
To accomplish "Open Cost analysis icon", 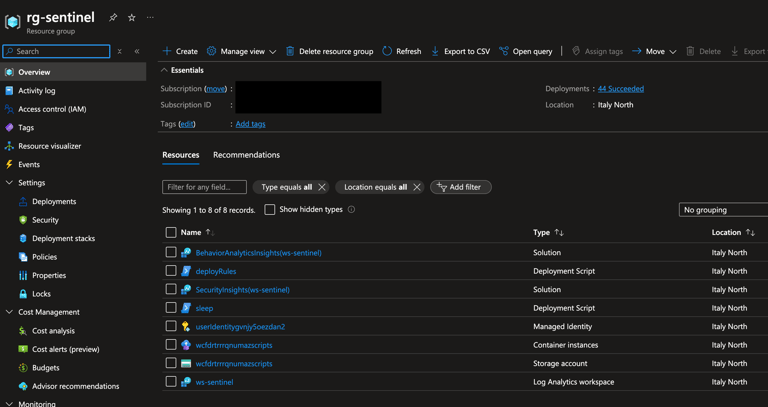I will pyautogui.click(x=23, y=331).
